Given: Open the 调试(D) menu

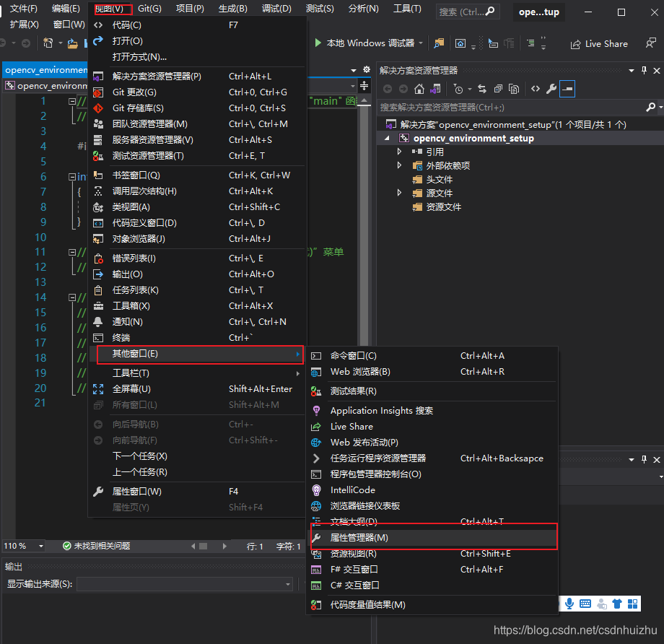Looking at the screenshot, I should click(x=276, y=9).
